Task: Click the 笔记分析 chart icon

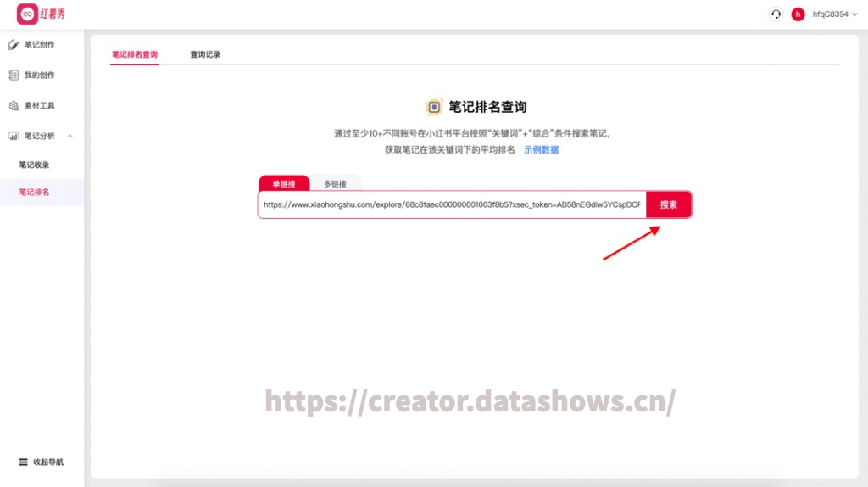Action: click(14, 136)
